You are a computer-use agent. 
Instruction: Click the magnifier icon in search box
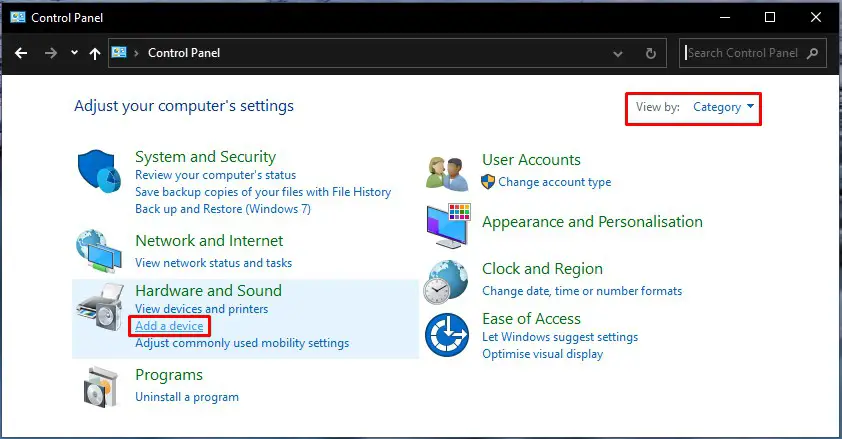click(812, 53)
